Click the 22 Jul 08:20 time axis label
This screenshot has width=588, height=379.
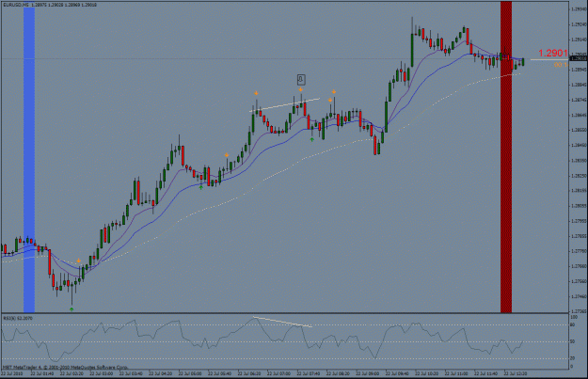[338, 373]
